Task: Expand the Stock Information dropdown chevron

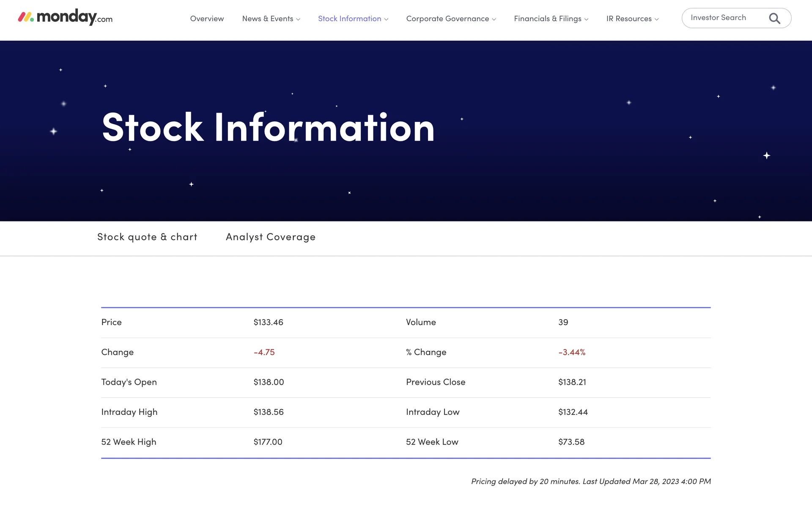Action: [x=386, y=19]
